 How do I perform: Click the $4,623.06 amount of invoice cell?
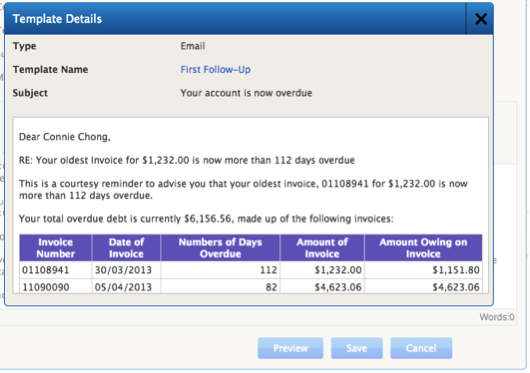322,287
